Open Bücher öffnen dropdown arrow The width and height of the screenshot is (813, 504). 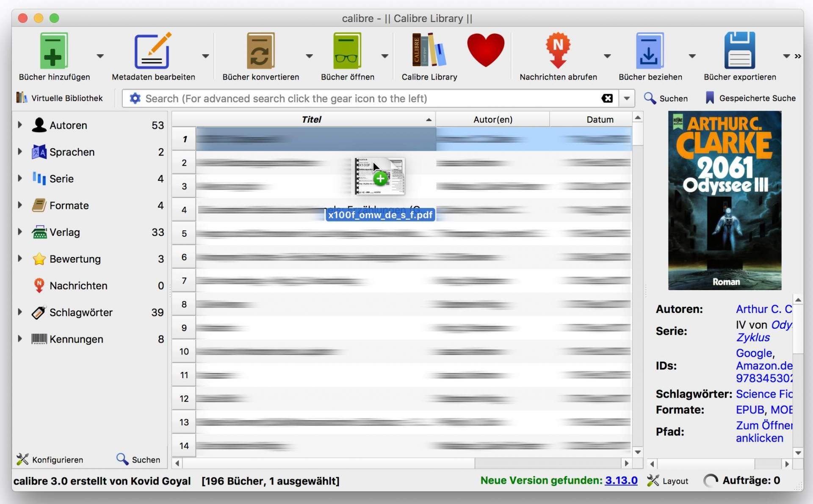[x=384, y=56]
